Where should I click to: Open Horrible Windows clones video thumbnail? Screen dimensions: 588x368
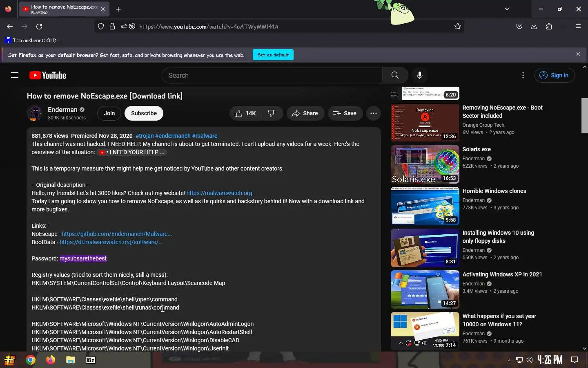425,206
